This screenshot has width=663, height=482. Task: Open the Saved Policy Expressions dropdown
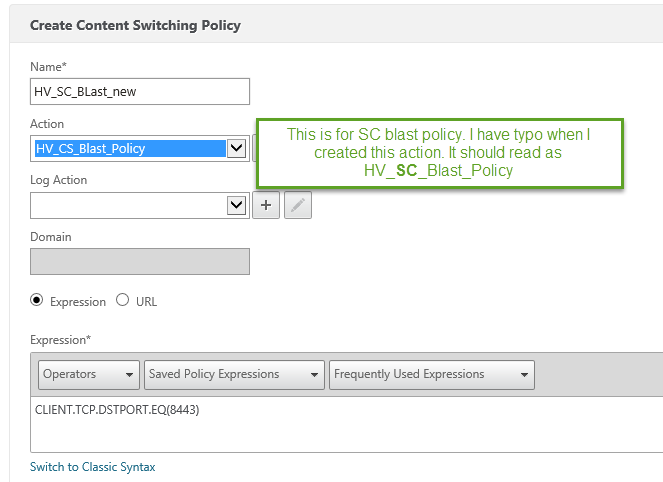pos(233,374)
